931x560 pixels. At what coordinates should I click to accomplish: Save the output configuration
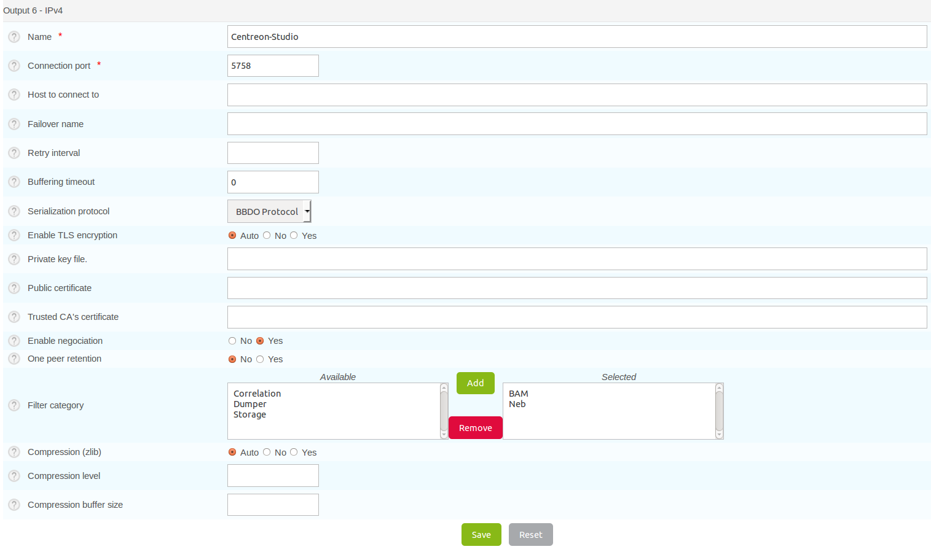[481, 535]
